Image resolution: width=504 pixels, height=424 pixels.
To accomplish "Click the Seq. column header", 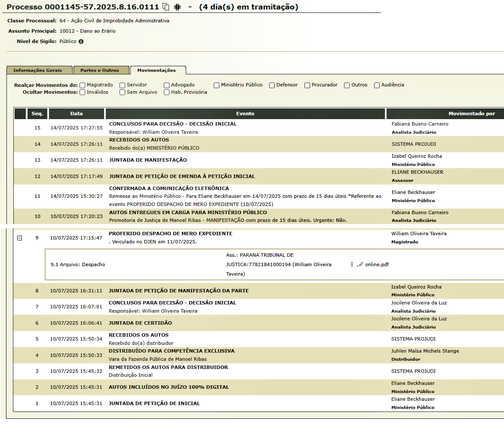I will point(37,114).
